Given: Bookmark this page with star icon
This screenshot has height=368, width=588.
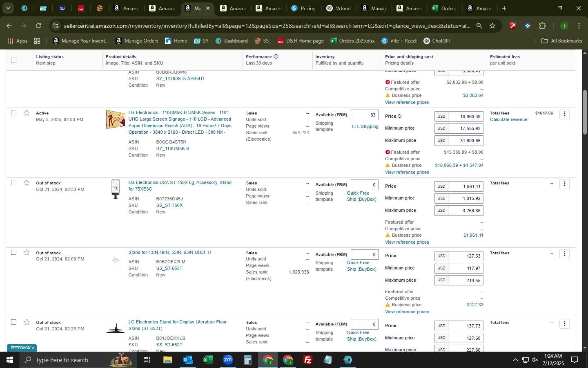Looking at the screenshot, I should tap(492, 26).
